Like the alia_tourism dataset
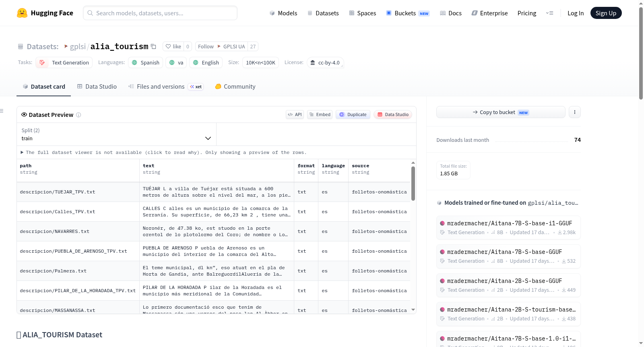644x347 pixels. point(173,46)
